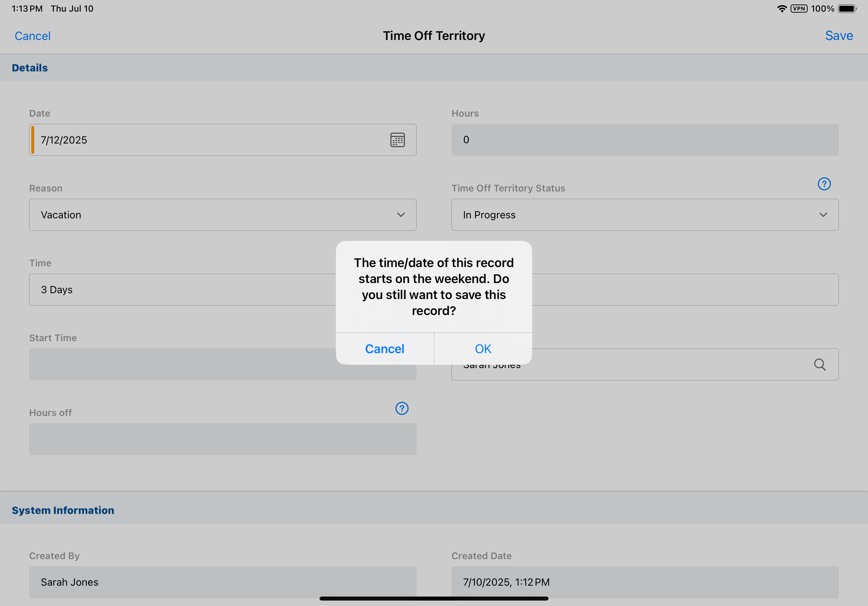The height and width of the screenshot is (606, 868).
Task: Open the In Progress status dropdown
Action: coord(644,215)
